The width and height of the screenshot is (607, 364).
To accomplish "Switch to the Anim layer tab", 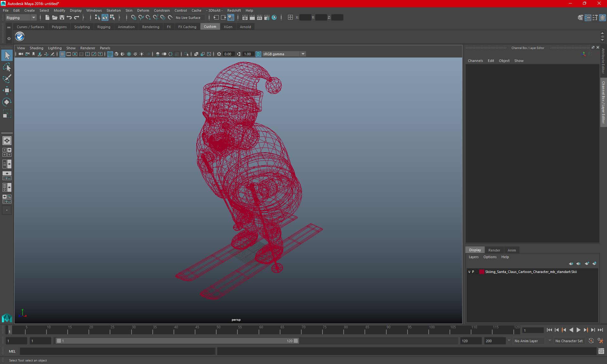I will click(512, 250).
